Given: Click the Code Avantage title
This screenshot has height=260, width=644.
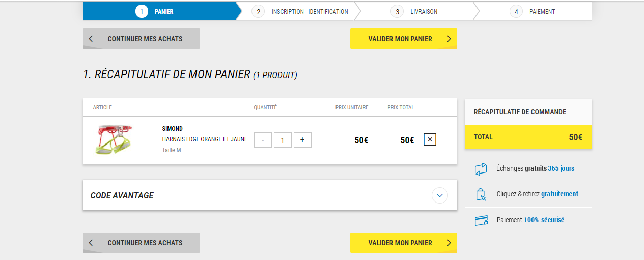Looking at the screenshot, I should click(x=122, y=195).
